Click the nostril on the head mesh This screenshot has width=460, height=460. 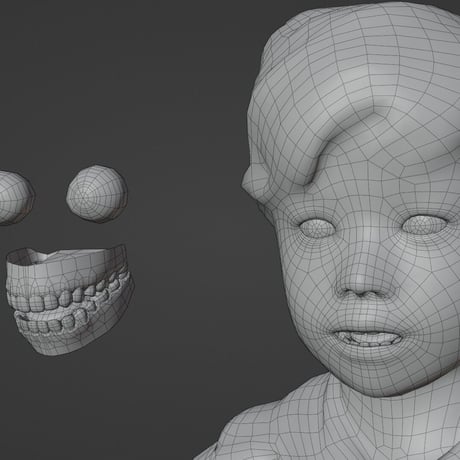348,293
